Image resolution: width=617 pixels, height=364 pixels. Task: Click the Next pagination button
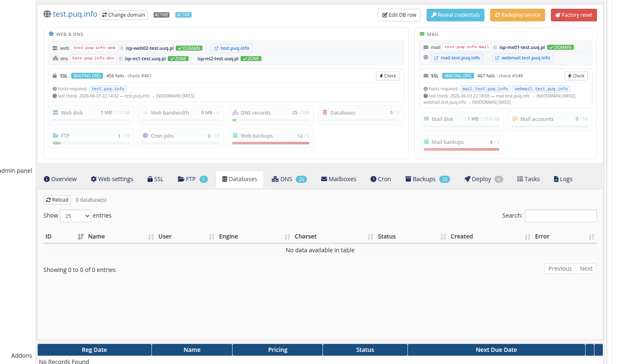[x=586, y=269]
